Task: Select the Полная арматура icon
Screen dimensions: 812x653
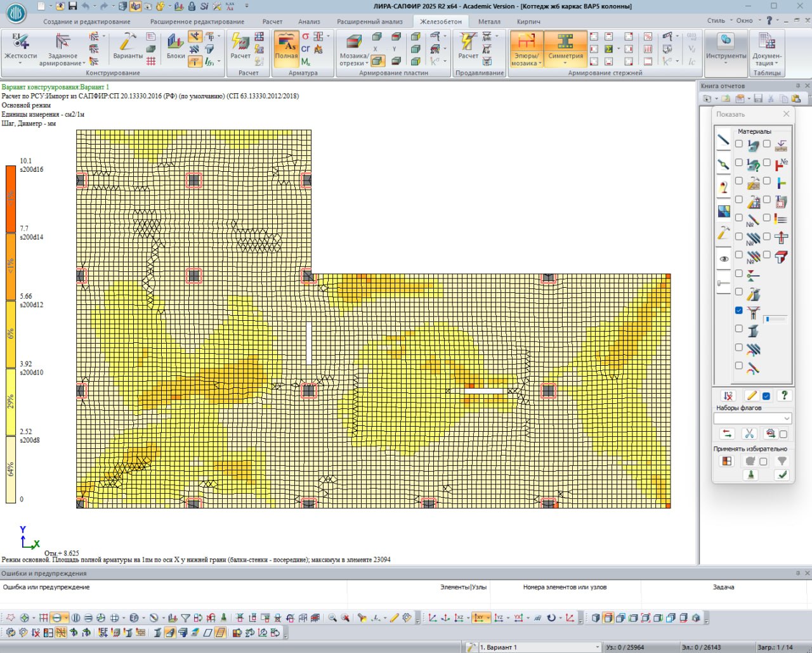Action: [286, 43]
